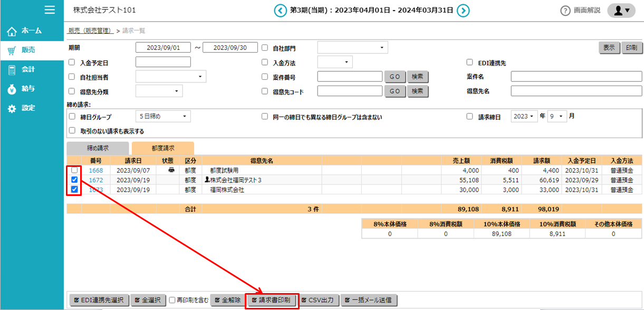Screen dimensions: 644x310
Task: Enable the 入金予定日 filter checkbox
Action: click(x=72, y=62)
